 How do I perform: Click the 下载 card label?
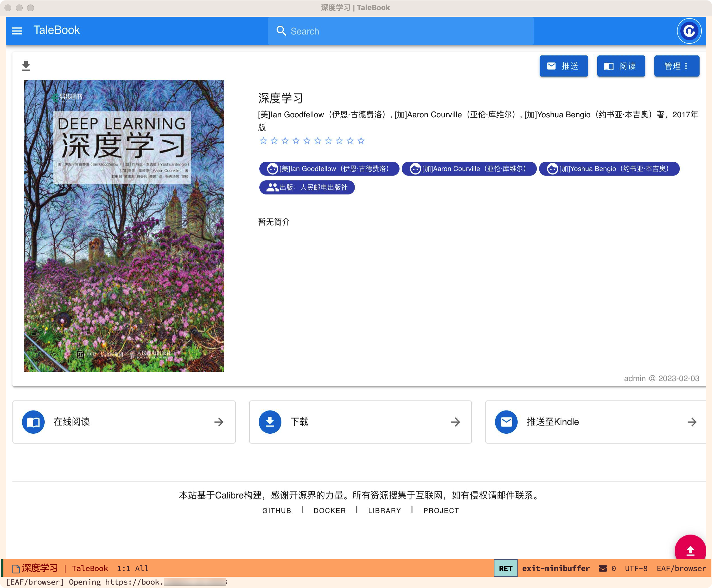coord(299,422)
